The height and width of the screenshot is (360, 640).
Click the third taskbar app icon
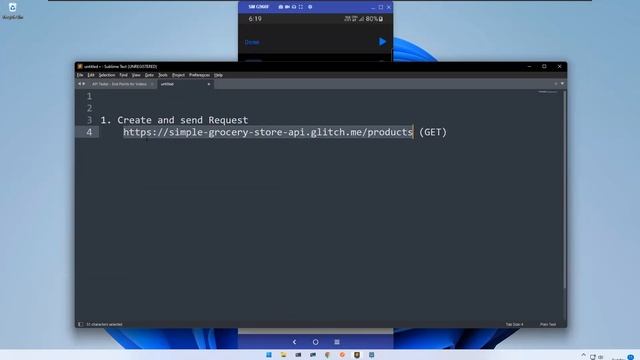coord(298,355)
